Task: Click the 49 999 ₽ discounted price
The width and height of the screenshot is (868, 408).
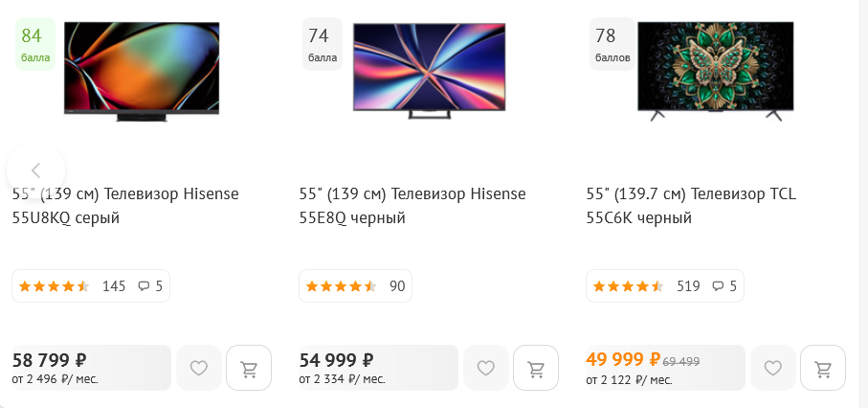Action: pos(622,360)
